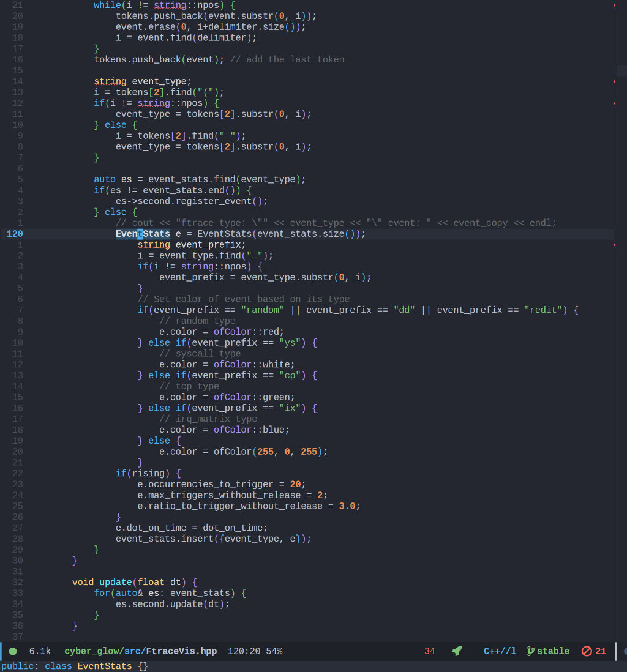Click 'string event_type;' declaration
The width and height of the screenshot is (627, 672).
tap(143, 81)
